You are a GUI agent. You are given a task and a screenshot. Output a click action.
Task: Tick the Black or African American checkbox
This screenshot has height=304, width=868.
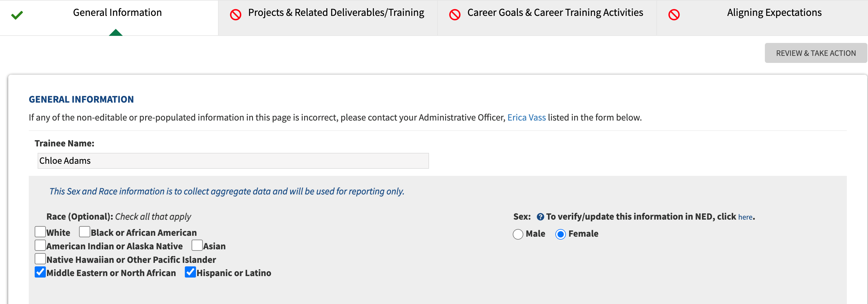(x=85, y=232)
